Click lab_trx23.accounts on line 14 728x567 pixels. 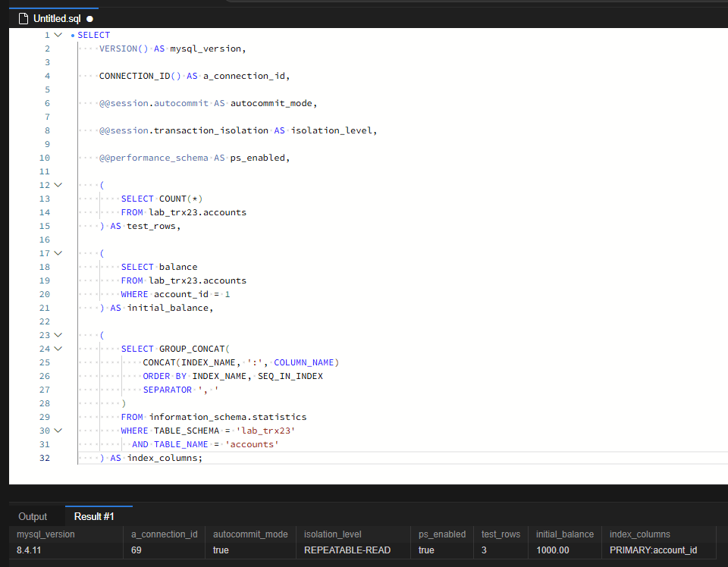(198, 212)
